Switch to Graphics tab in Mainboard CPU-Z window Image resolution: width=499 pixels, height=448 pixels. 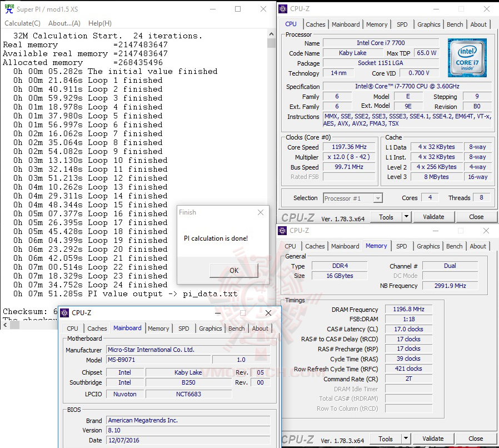tap(211, 328)
